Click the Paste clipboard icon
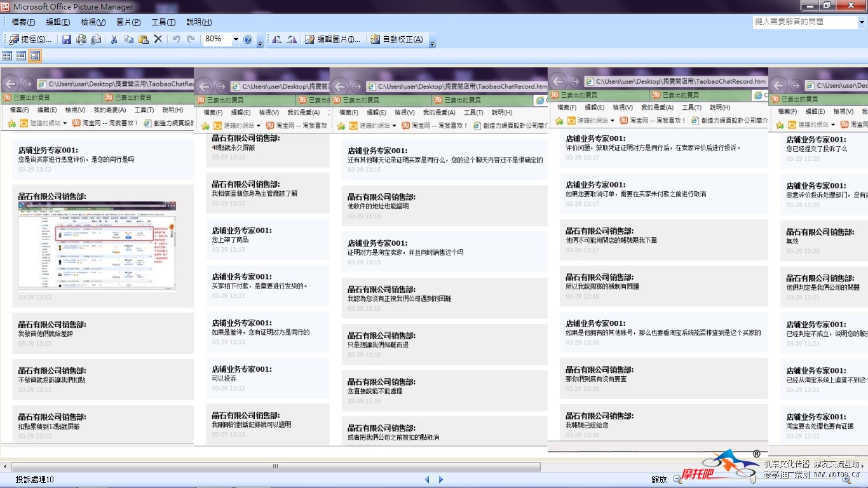 point(144,39)
